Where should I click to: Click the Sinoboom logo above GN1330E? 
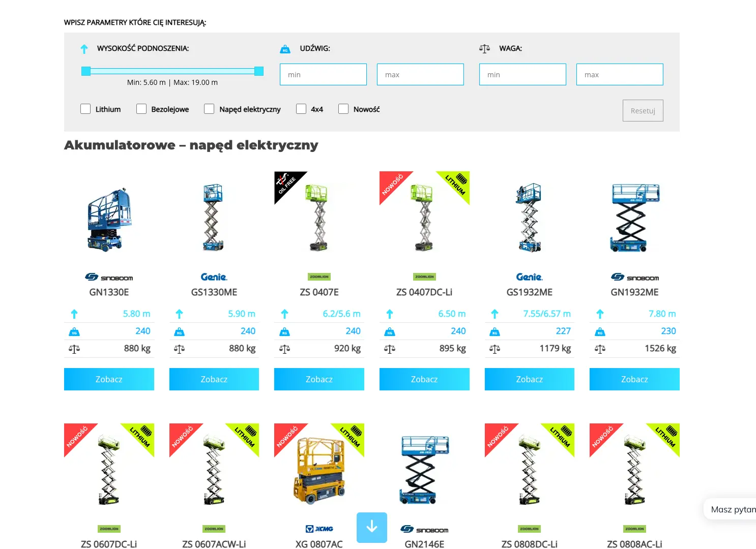[109, 277]
